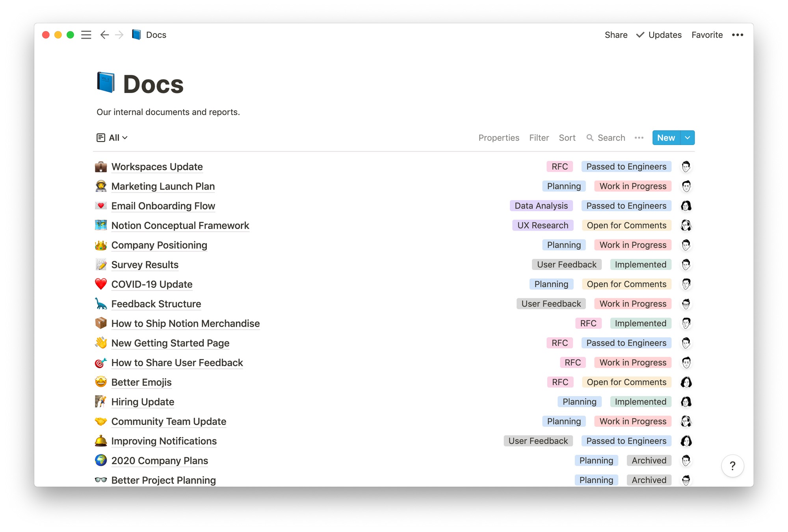Click Open for Comments tag on COVID-19 row
Image resolution: width=788 pixels, height=532 pixels.
[626, 284]
